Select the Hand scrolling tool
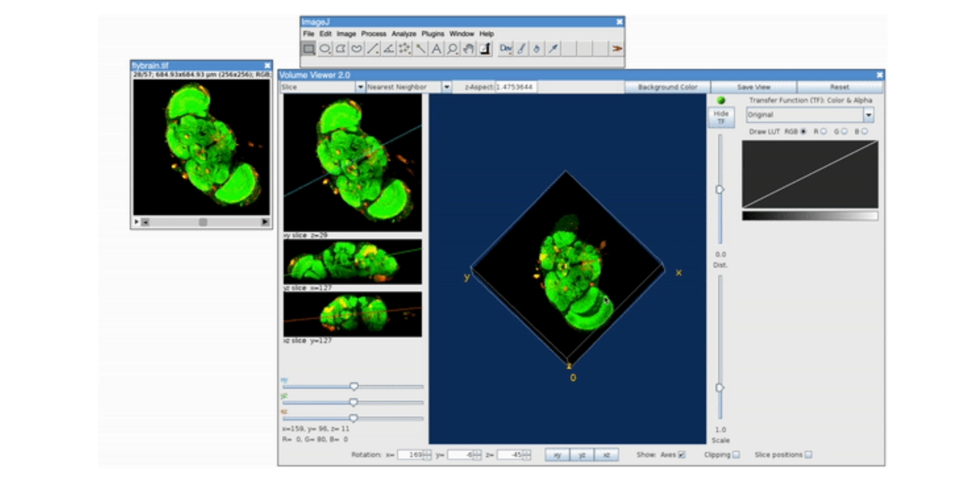This screenshot has width=980, height=493. (x=468, y=49)
